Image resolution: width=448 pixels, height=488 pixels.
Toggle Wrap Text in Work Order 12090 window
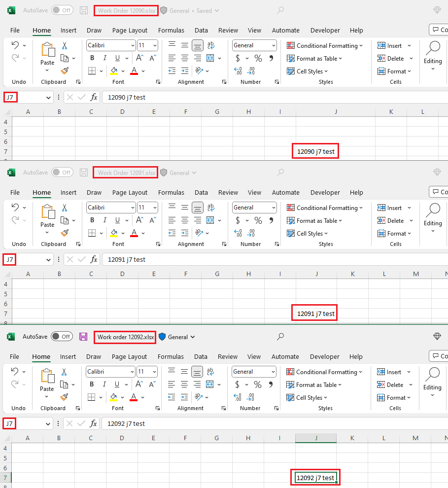[x=210, y=45]
